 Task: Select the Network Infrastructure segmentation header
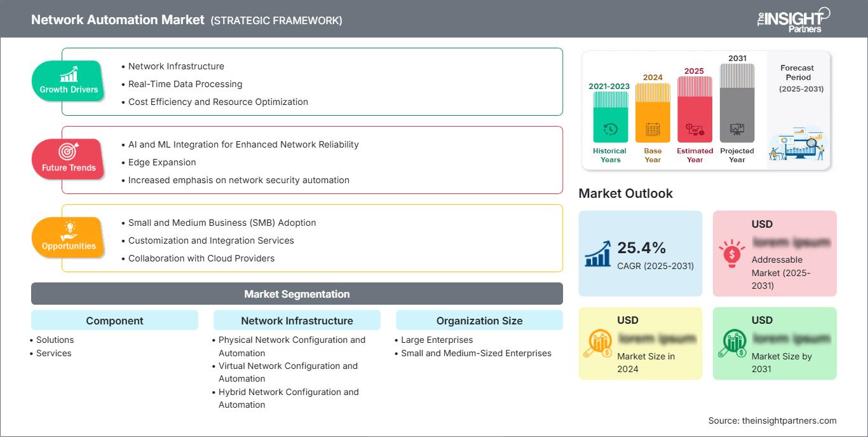tap(297, 321)
